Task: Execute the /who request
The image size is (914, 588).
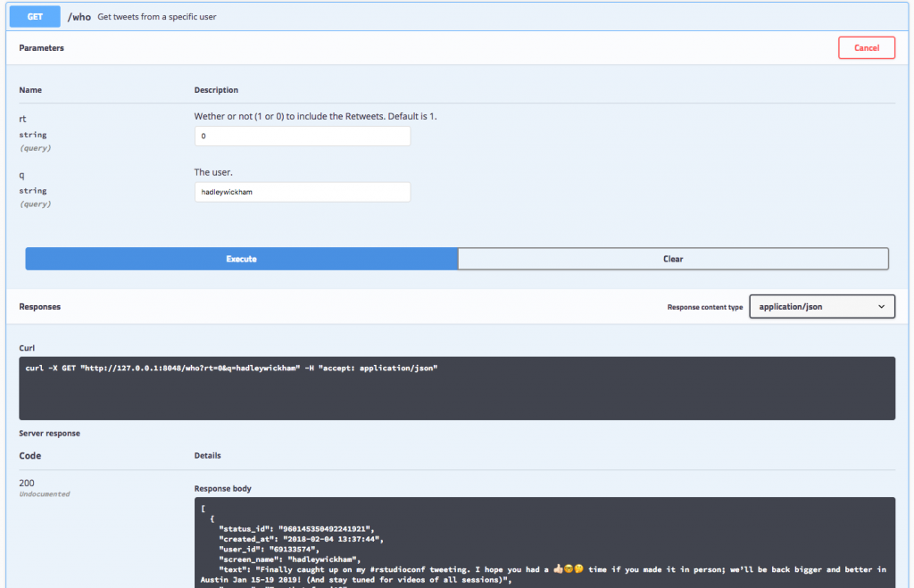Action: (x=241, y=259)
